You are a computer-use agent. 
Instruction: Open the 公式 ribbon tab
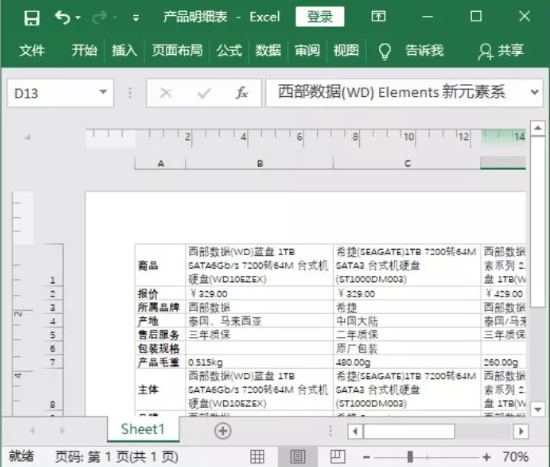coord(229,51)
